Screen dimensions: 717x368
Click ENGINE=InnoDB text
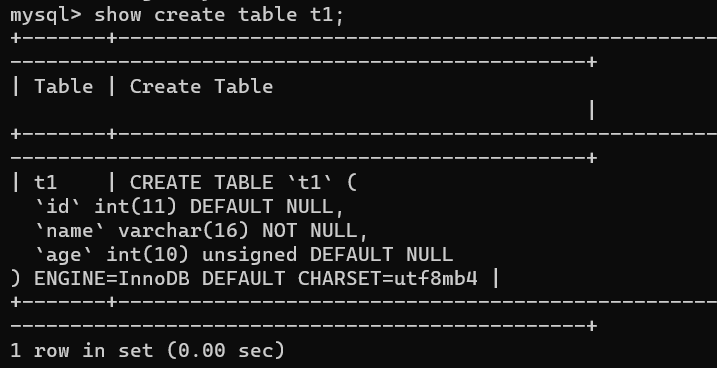click(112, 278)
